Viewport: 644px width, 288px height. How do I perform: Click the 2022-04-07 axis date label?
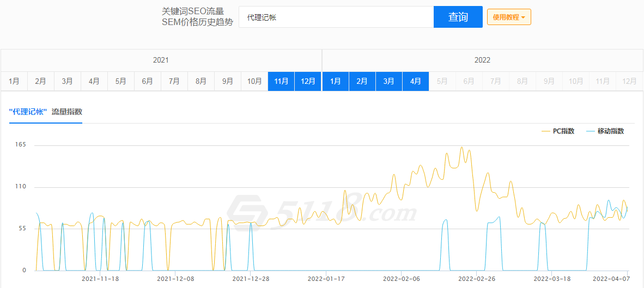tap(611, 279)
